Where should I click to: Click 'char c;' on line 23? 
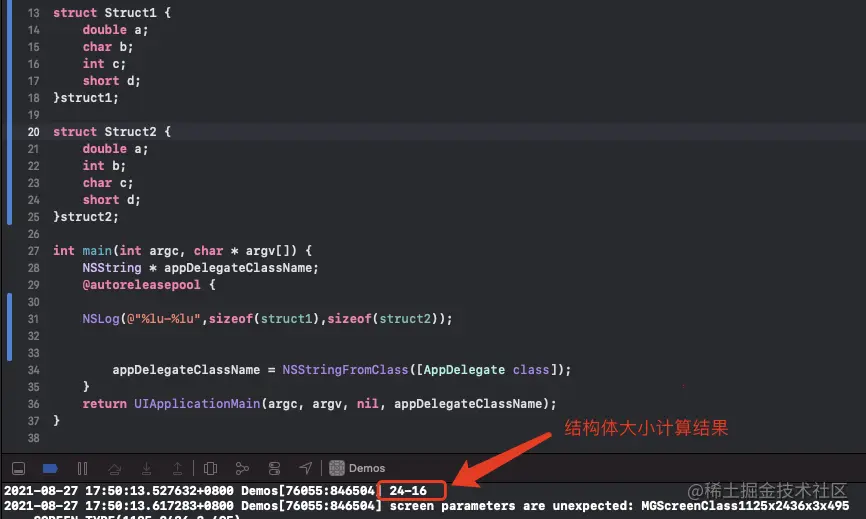pos(108,183)
